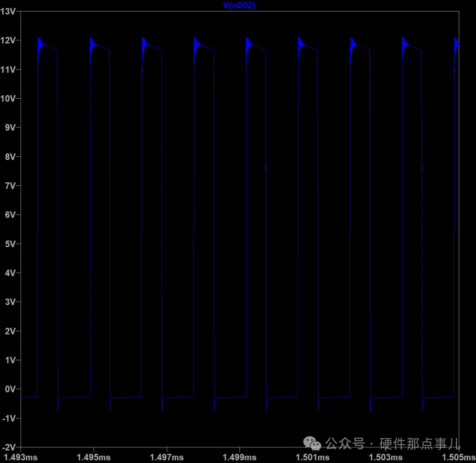This screenshot has height=463, width=476.
Task: Select the 1.501ms horizontal axis label
Action: tap(312, 458)
